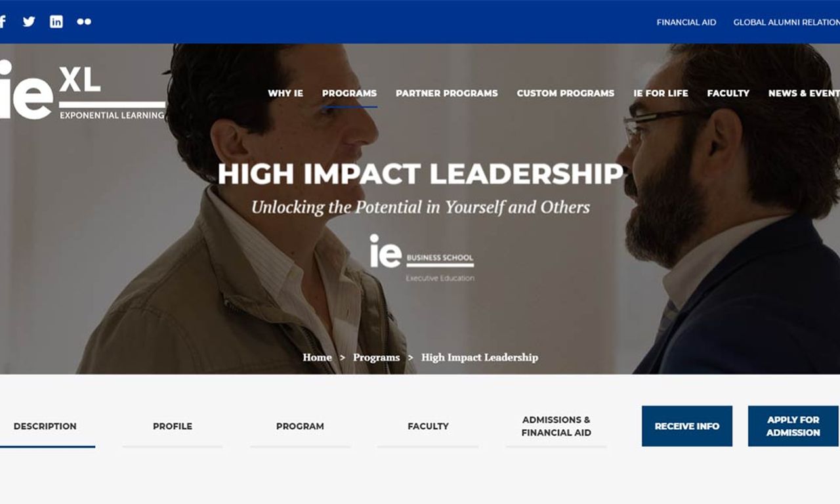The width and height of the screenshot is (840, 504).
Task: Open the Financial Aid top link
Action: pos(686,22)
